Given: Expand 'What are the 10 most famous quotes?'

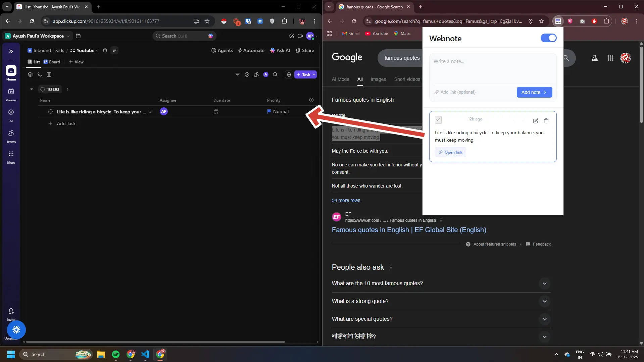Looking at the screenshot, I should 544,283.
